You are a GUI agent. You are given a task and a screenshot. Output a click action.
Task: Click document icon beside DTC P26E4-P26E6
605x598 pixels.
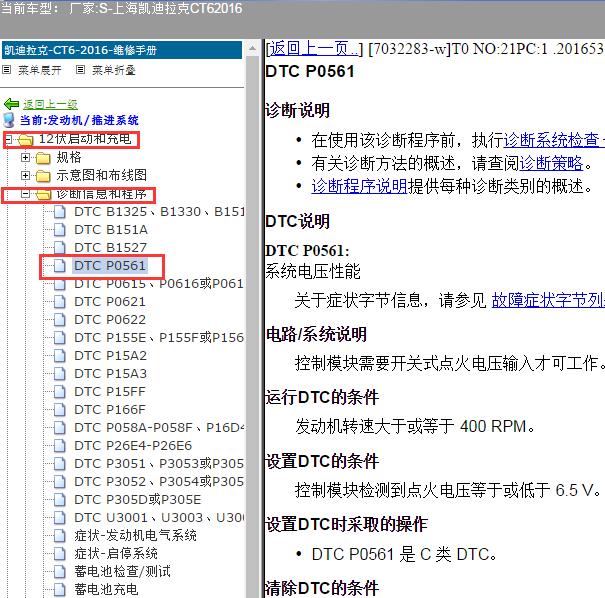click(59, 446)
